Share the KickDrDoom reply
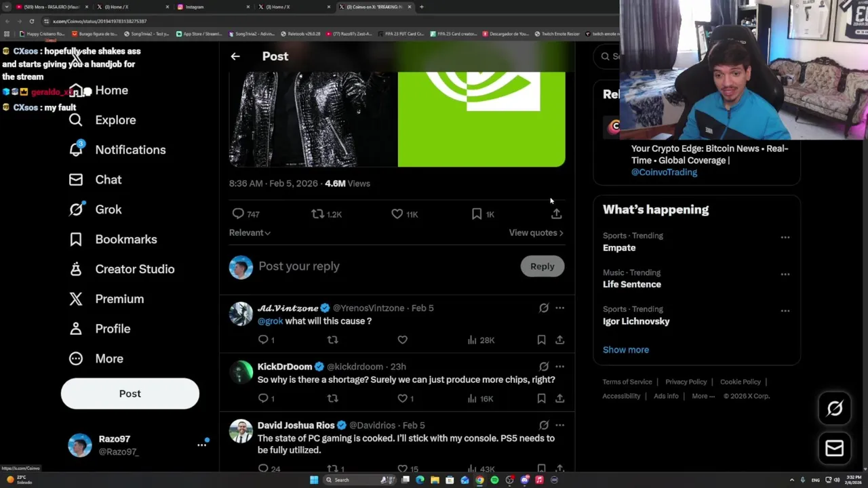The image size is (868, 488). tap(559, 399)
